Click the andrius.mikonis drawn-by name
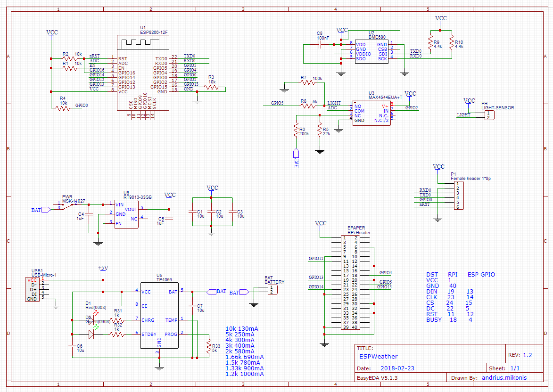 (504, 377)
